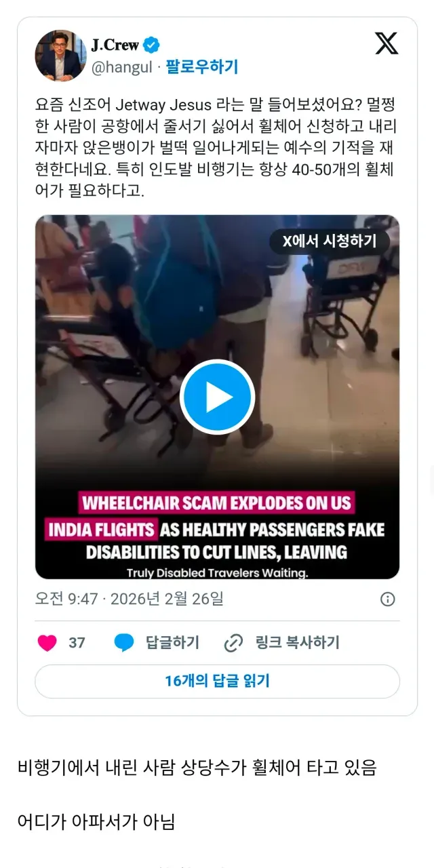The image size is (434, 868).
Task: Open the 오전 9:47 · 2026년 2월 26일 timestamp
Action: click(x=129, y=599)
